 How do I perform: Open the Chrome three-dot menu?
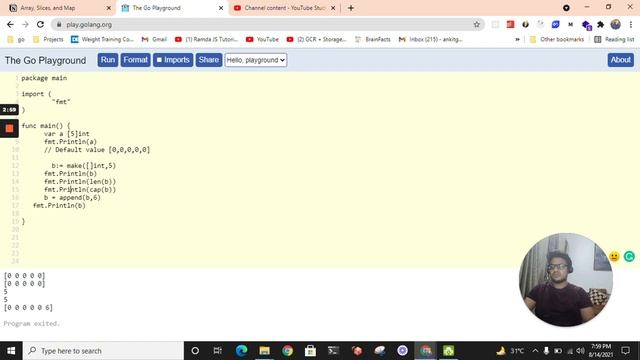click(631, 24)
